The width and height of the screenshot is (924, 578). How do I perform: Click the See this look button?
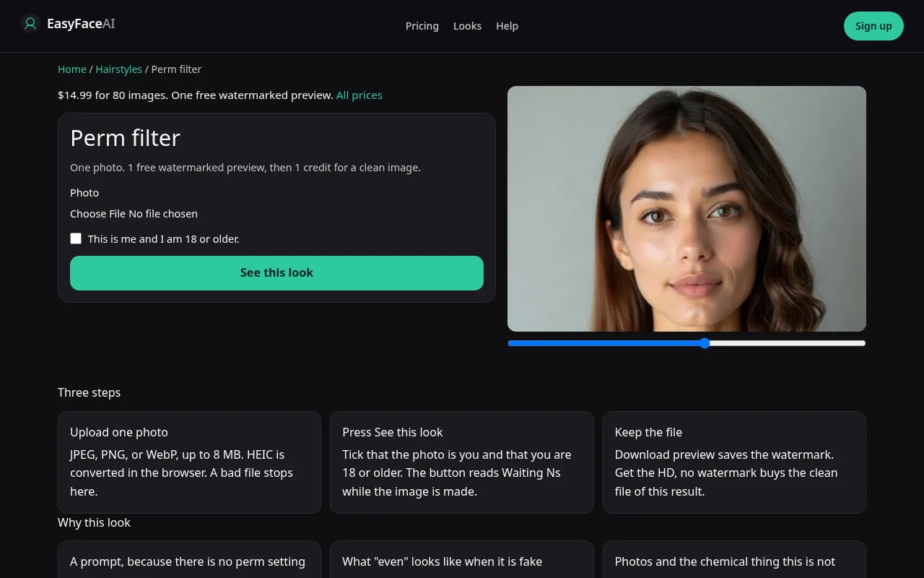tap(276, 273)
